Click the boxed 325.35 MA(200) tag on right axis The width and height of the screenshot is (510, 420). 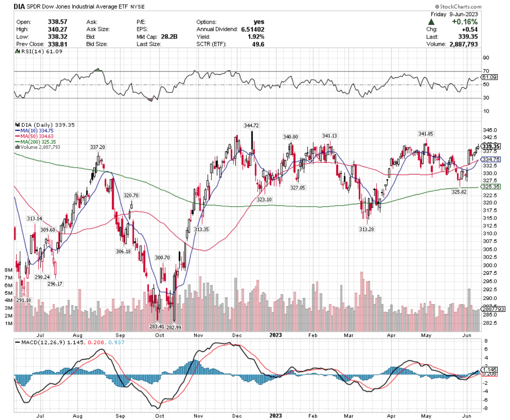(x=491, y=187)
